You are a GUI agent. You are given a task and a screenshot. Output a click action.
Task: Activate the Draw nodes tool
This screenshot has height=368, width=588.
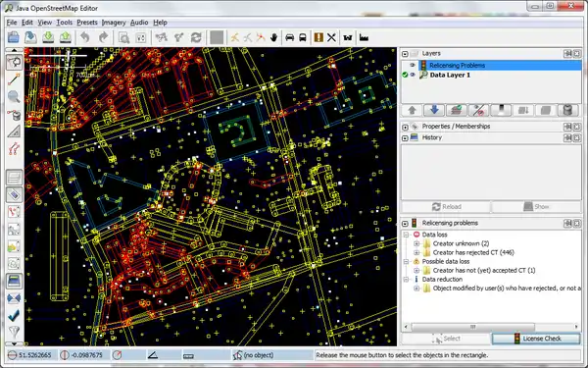(15, 79)
